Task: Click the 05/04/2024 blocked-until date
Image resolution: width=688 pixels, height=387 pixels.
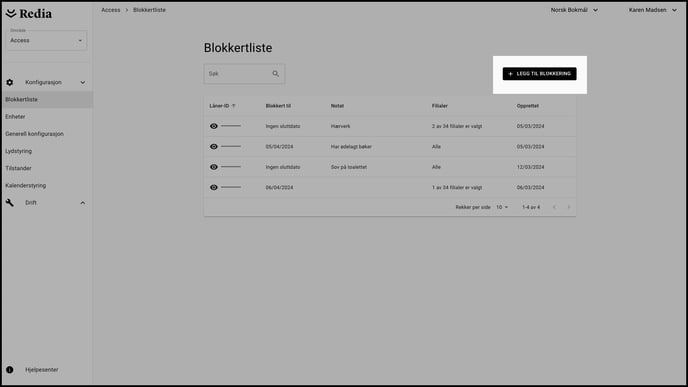Action: pyautogui.click(x=279, y=147)
